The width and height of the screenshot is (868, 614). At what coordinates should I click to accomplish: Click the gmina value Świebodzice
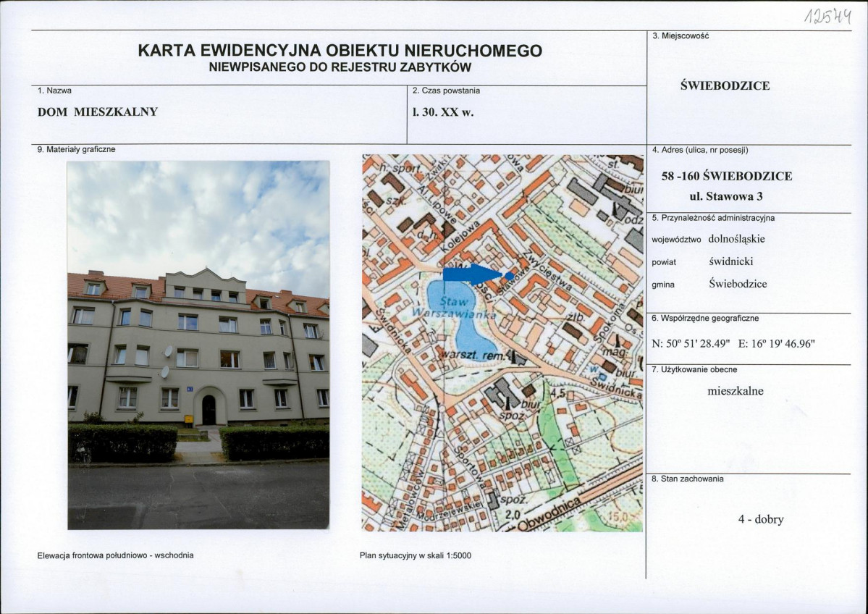pos(738,284)
